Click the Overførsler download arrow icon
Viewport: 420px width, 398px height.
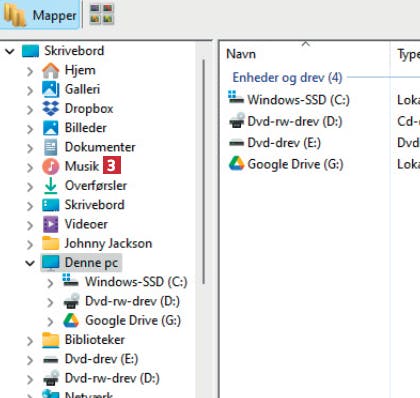(x=51, y=186)
